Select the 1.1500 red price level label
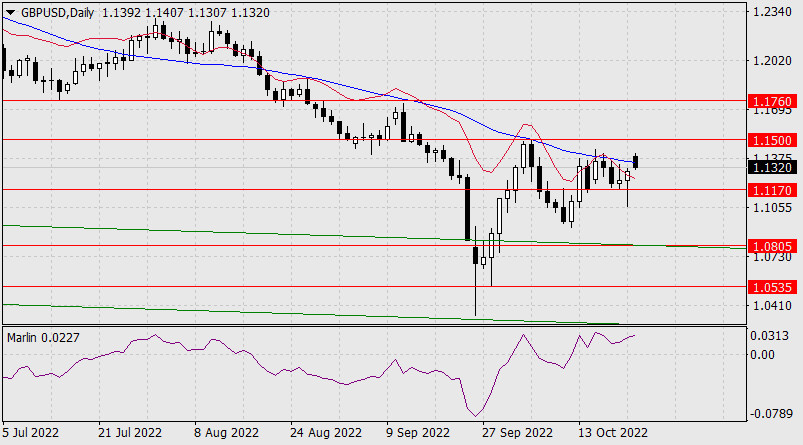Viewport: 803px width, 445px height. pyautogui.click(x=772, y=140)
